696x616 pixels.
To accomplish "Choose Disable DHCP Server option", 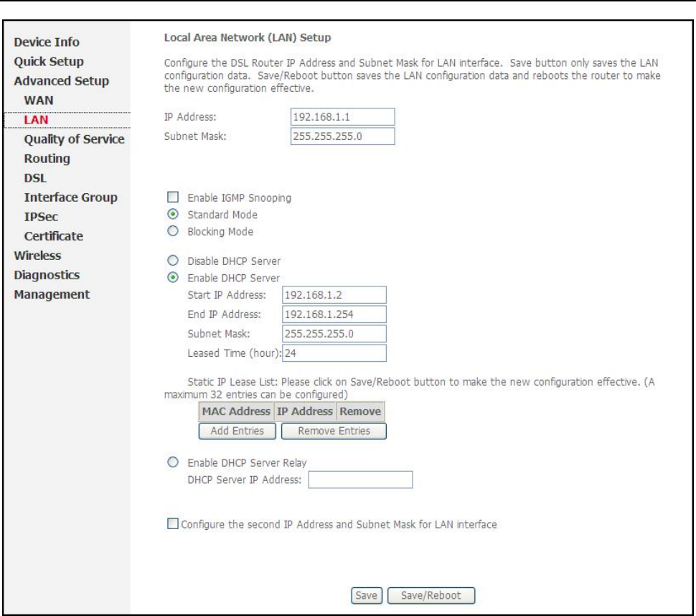I will (x=173, y=261).
